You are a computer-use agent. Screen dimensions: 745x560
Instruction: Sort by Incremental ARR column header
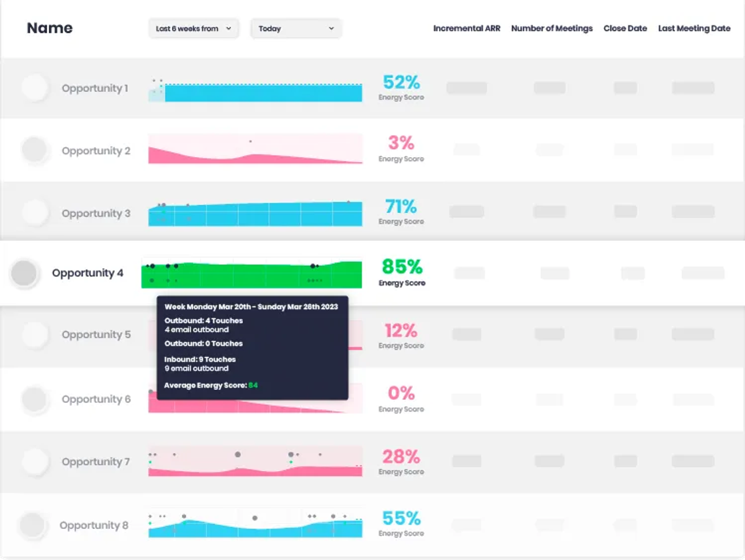click(467, 29)
